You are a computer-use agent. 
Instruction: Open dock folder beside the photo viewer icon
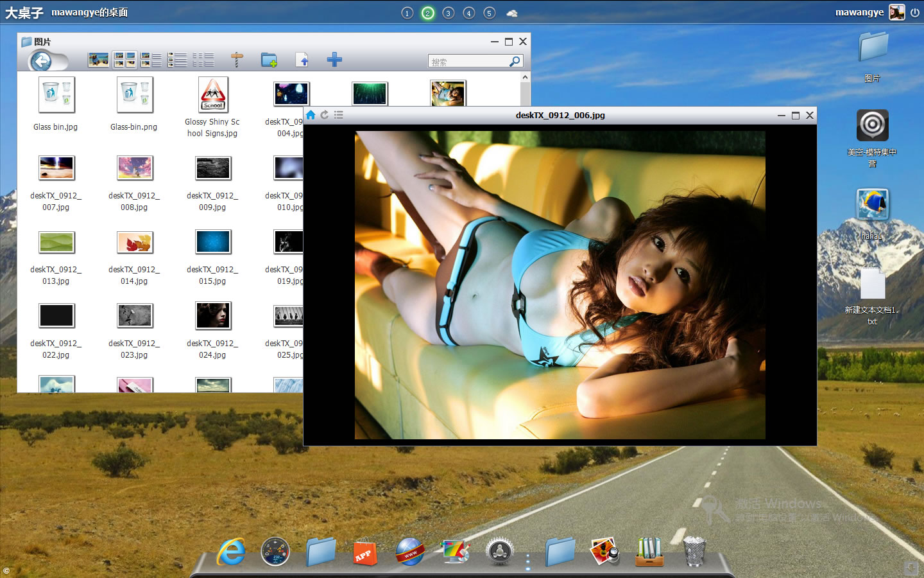[560, 551]
